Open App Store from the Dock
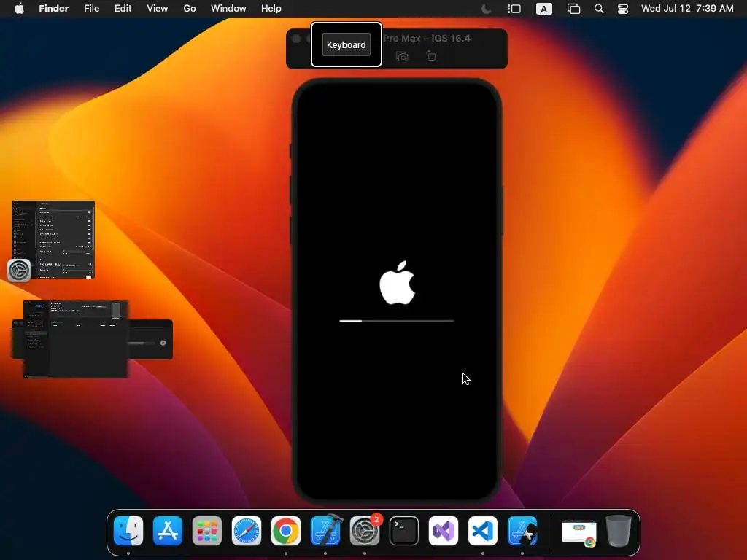The image size is (747, 560). 168,531
